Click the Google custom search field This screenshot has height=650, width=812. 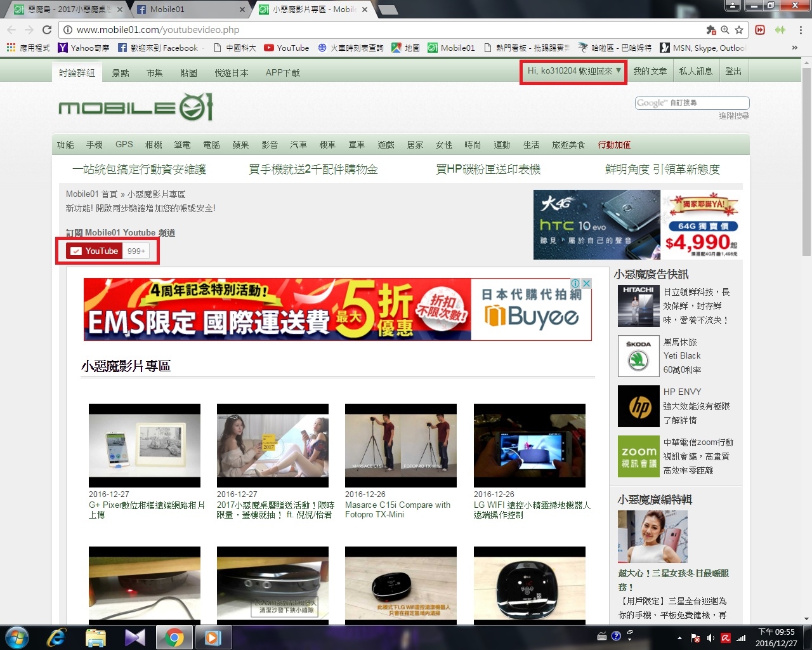click(x=692, y=103)
